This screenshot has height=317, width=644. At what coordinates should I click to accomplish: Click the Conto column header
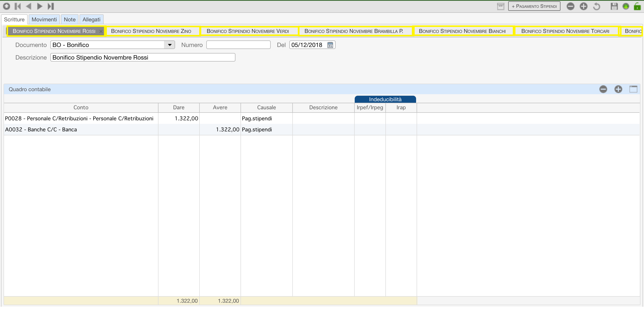tap(81, 108)
